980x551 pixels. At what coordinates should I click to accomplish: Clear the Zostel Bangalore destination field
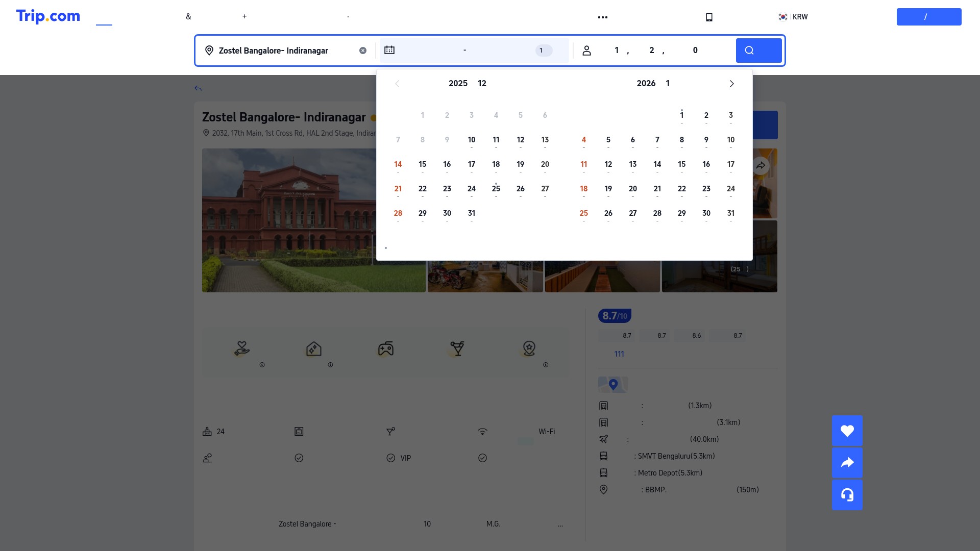363,51
